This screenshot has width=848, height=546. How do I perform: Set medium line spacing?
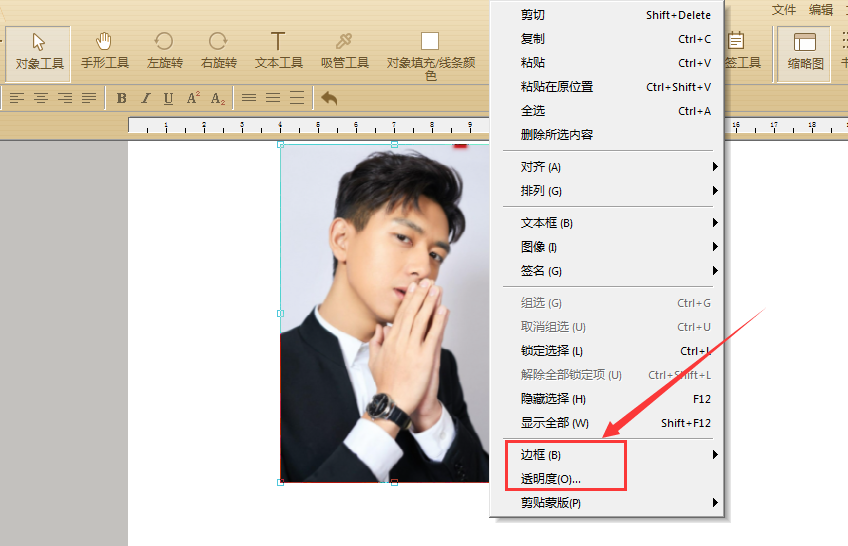[x=273, y=98]
